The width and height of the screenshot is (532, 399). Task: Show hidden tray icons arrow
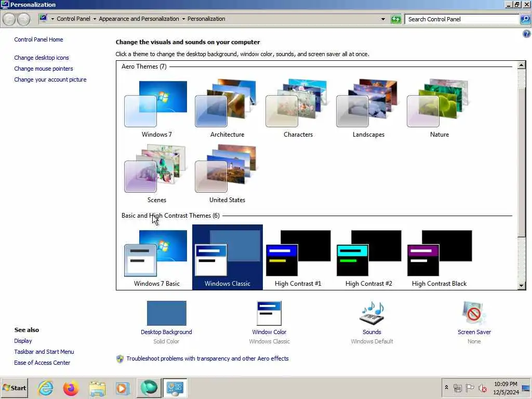click(x=446, y=387)
